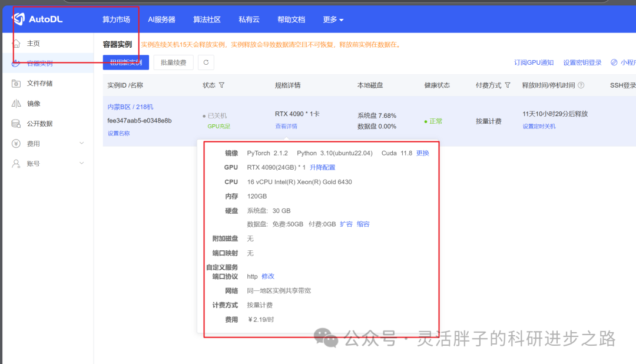Viewport: 636px width, 364px height.
Task: Click the 正常 health status
Action: coord(436,121)
